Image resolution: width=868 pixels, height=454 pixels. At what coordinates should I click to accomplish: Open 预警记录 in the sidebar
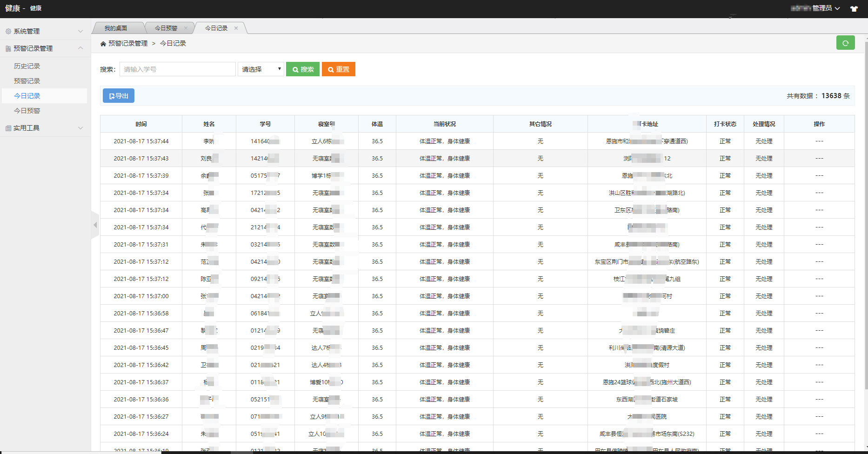(x=27, y=81)
